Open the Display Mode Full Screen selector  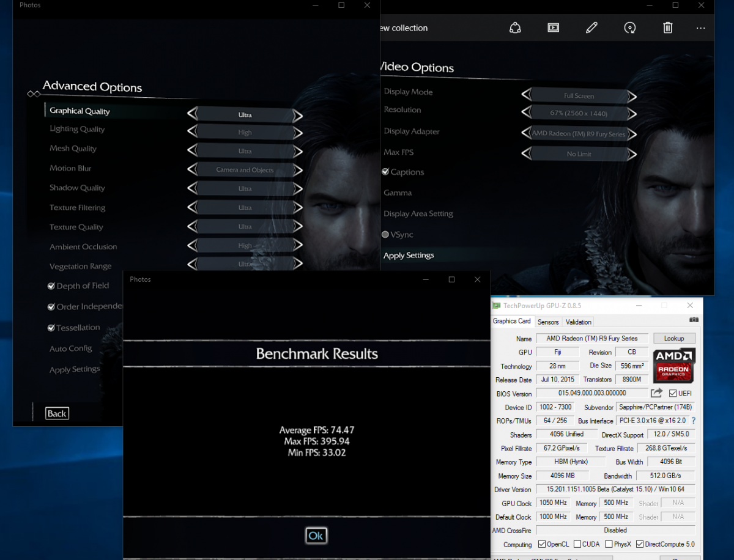pyautogui.click(x=579, y=96)
